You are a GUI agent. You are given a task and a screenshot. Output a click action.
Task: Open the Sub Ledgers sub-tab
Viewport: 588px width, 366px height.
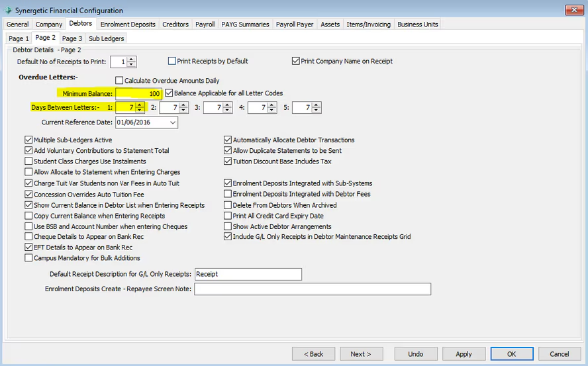106,38
